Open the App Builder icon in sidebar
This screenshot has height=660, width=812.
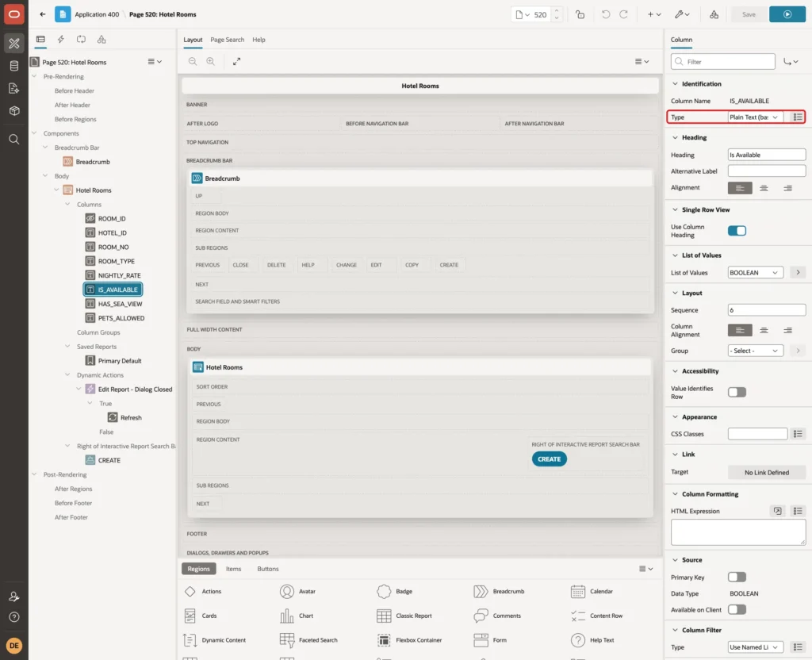pyautogui.click(x=14, y=44)
